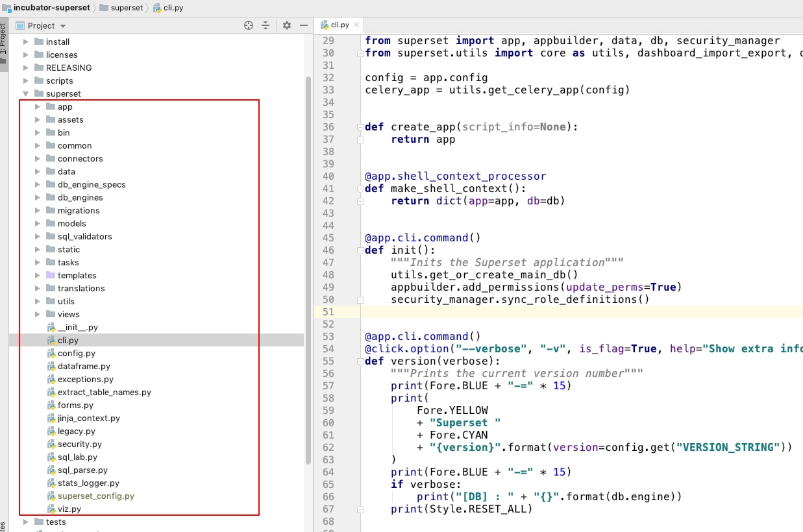Hide the Project panel with minimize icon
Screen dimensions: 803x532
pyautogui.click(x=304, y=25)
